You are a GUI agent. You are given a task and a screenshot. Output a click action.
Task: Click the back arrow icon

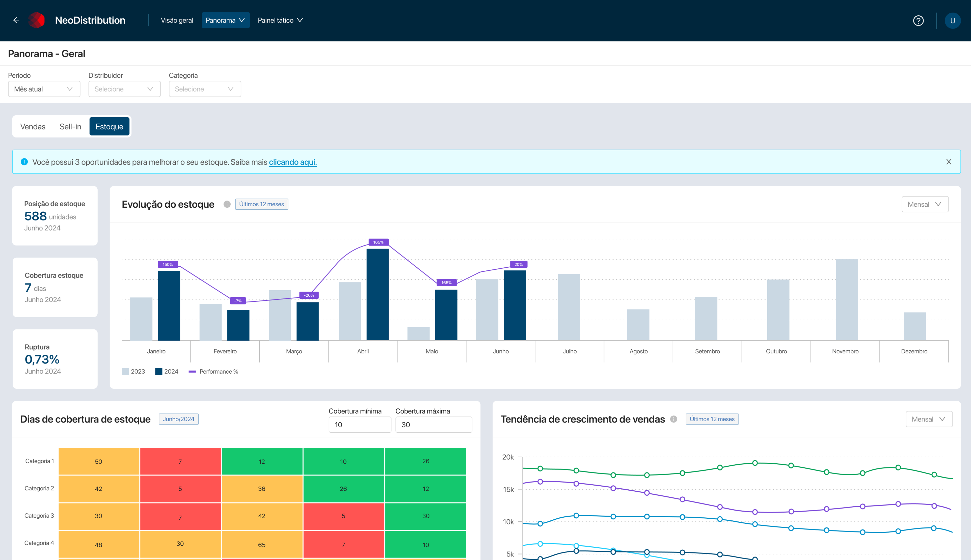(16, 20)
